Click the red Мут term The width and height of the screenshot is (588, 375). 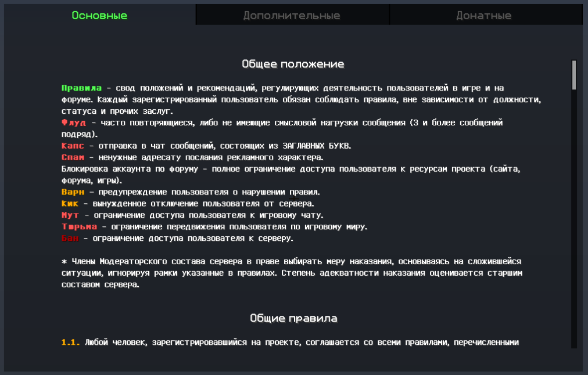pyautogui.click(x=70, y=215)
